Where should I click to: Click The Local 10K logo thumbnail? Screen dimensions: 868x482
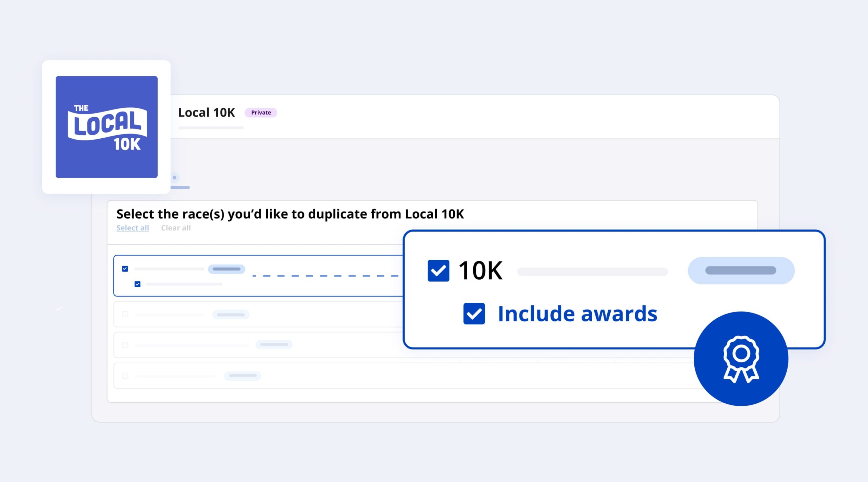pyautogui.click(x=106, y=127)
